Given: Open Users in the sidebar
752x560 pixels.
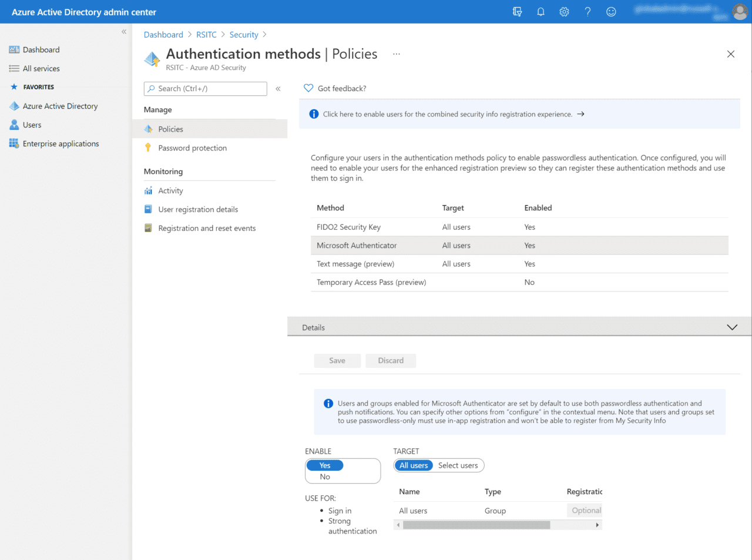Looking at the screenshot, I should pos(32,125).
